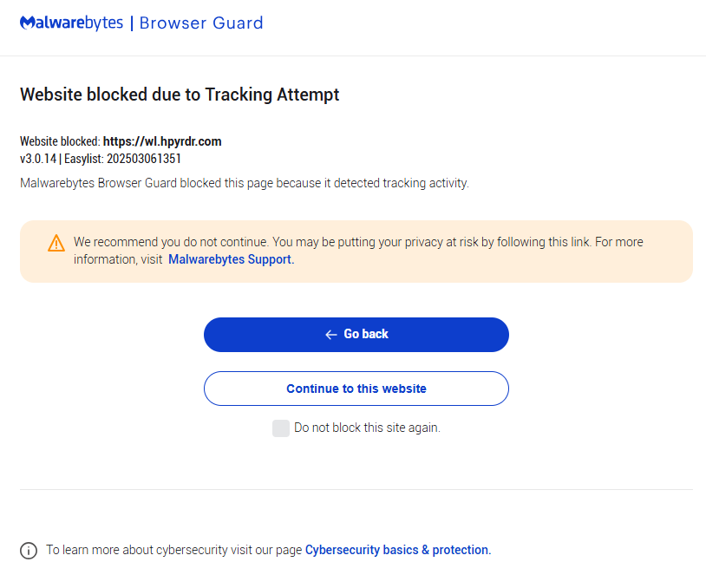Click the "detected tracking activity" description sentence
The image size is (706, 588).
(244, 183)
